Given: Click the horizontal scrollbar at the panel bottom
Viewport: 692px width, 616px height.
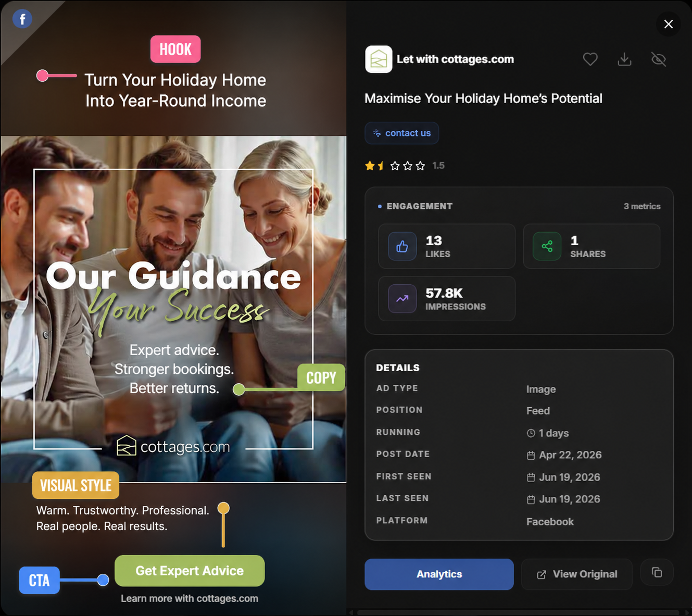Looking at the screenshot, I should [x=518, y=612].
